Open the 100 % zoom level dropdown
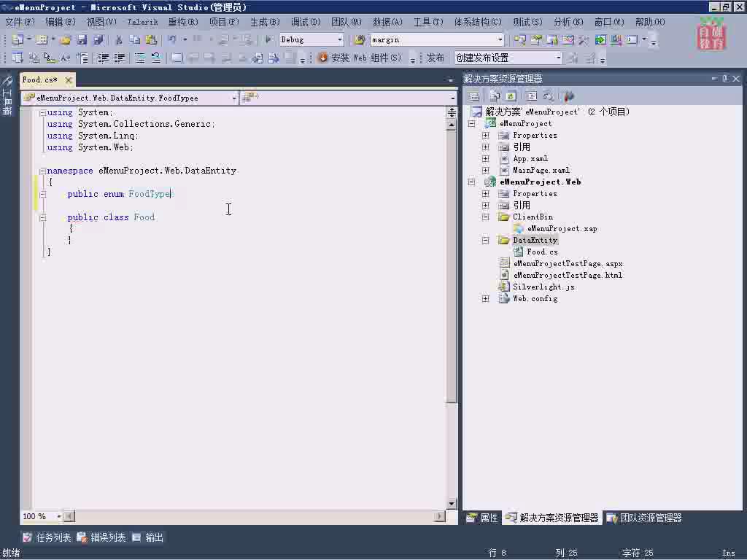 (x=59, y=517)
